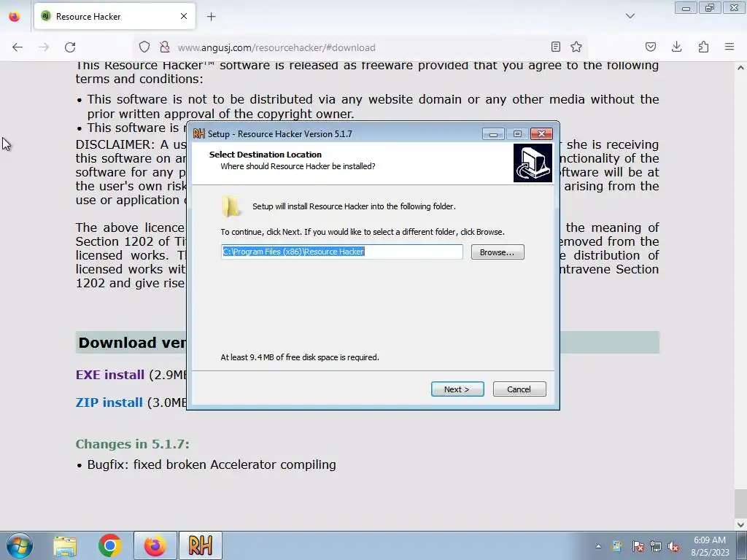Click the insecure connection padlock icon
The width and height of the screenshot is (747, 560).
point(165,47)
